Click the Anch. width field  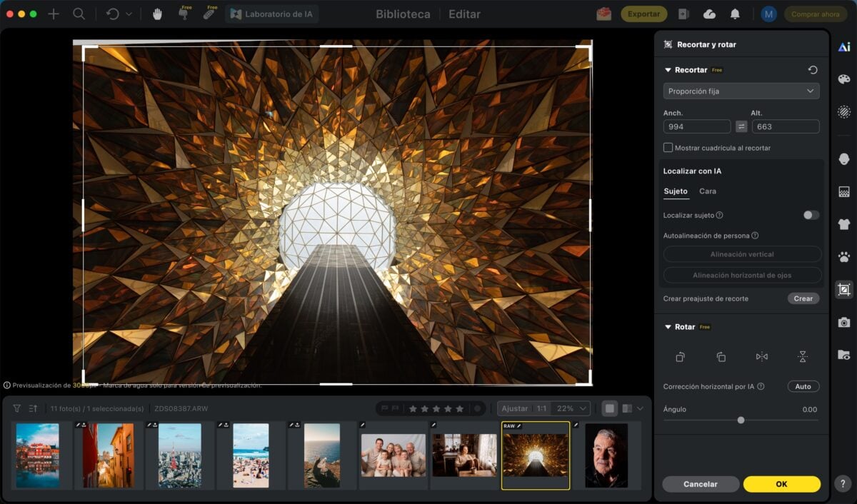coord(696,126)
